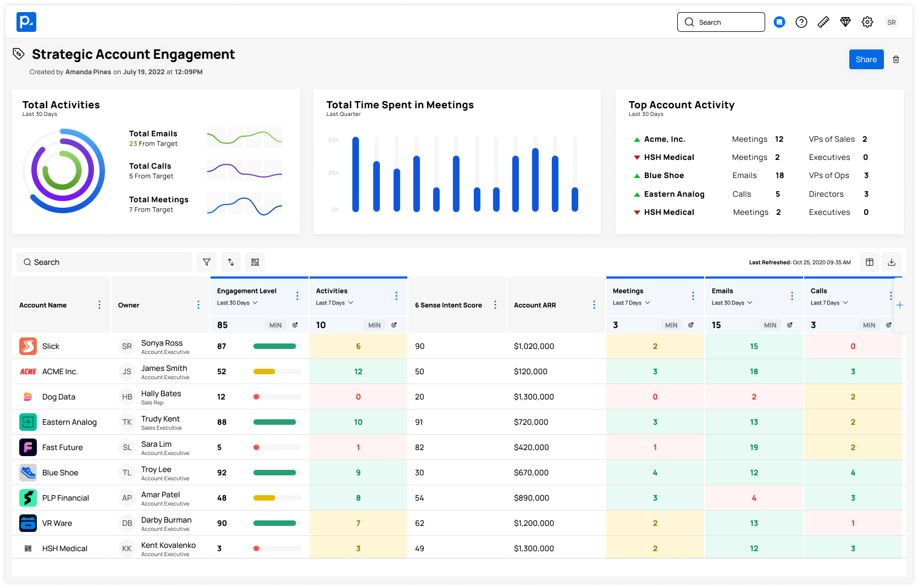Viewport: 918px width, 588px height.
Task: Open the settings gear icon
Action: [867, 22]
